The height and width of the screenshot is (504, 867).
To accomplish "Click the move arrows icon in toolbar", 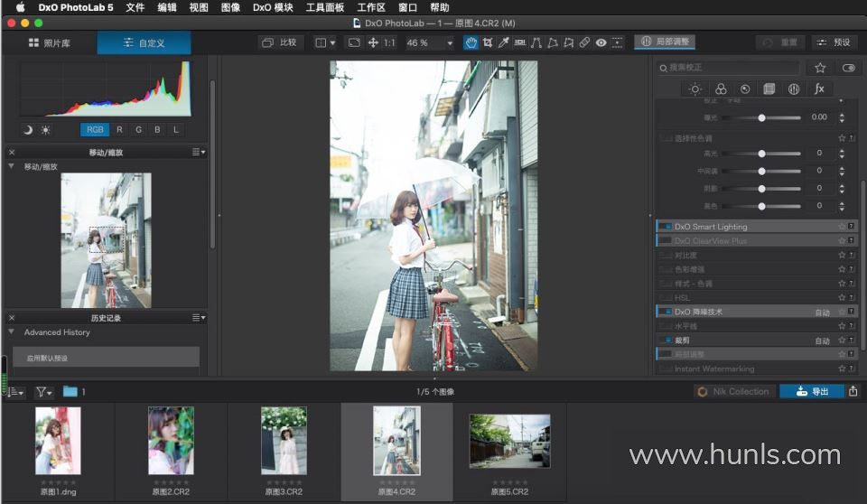I will pyautogui.click(x=373, y=42).
